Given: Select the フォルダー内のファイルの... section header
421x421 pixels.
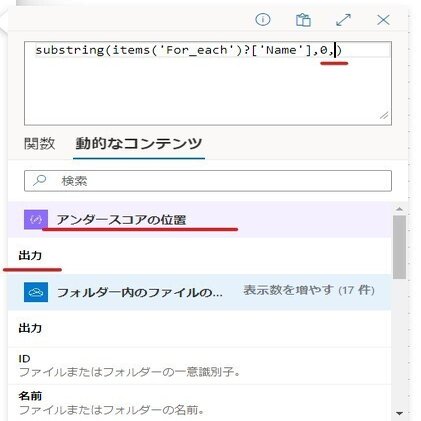Looking at the screenshot, I should [x=199, y=292].
